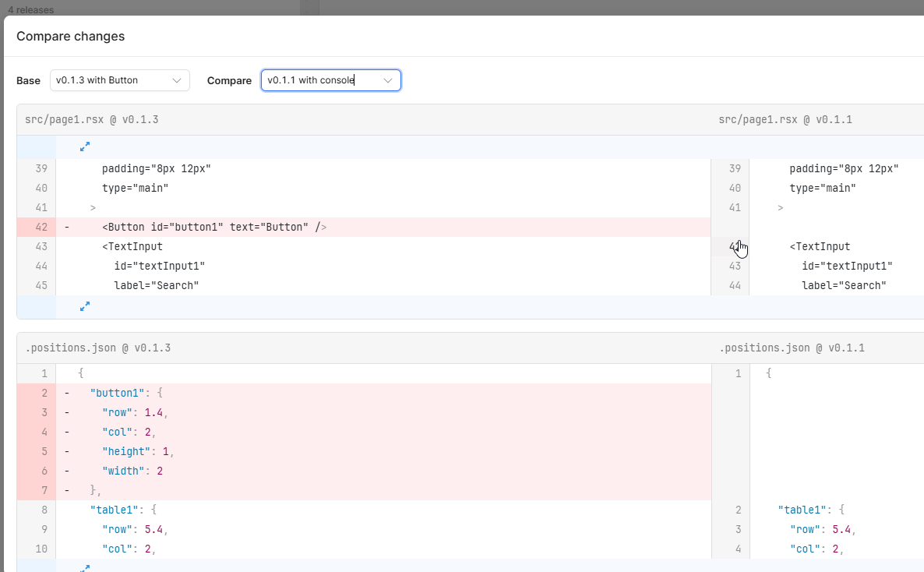Click type="main" in the v0.1.3 pane

(135, 188)
